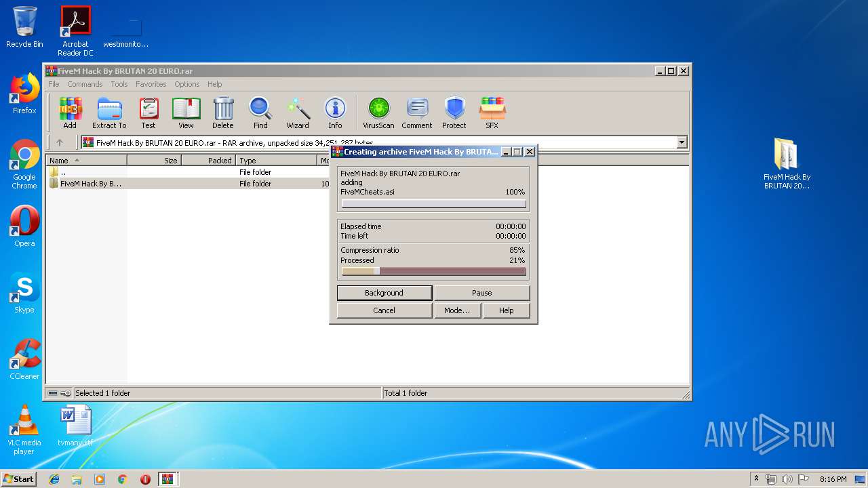
Task: Open the Tools menu
Action: (x=119, y=84)
